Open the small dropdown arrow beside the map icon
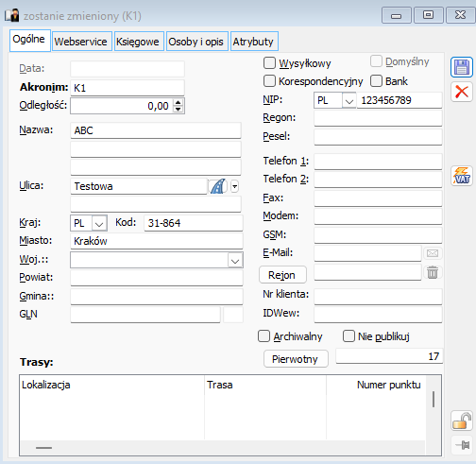Viewport: 476px width, 464px height. (x=234, y=186)
